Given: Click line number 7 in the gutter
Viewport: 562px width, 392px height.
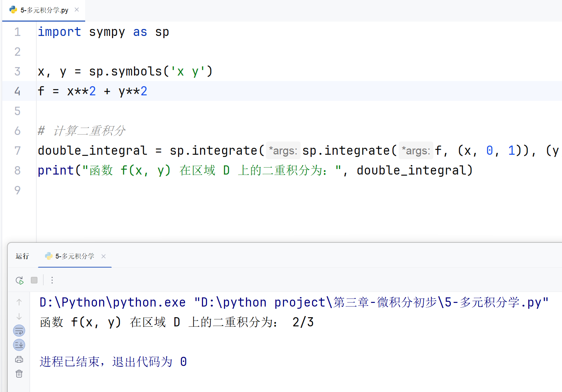Looking at the screenshot, I should (x=17, y=151).
